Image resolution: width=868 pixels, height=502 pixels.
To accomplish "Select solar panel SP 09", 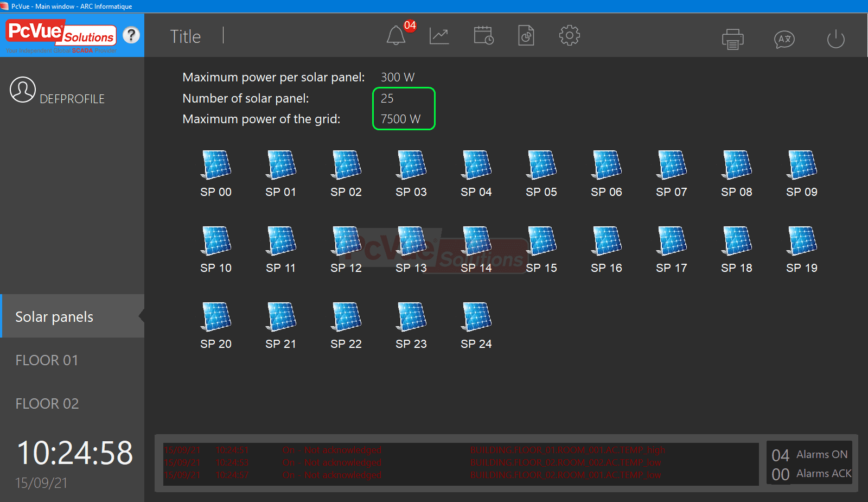I will tap(802, 165).
